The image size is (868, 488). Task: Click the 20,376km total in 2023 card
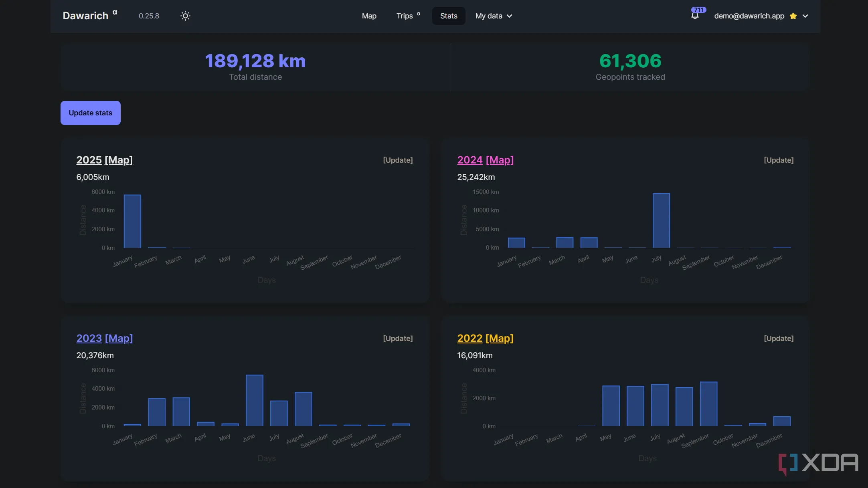[x=95, y=355]
